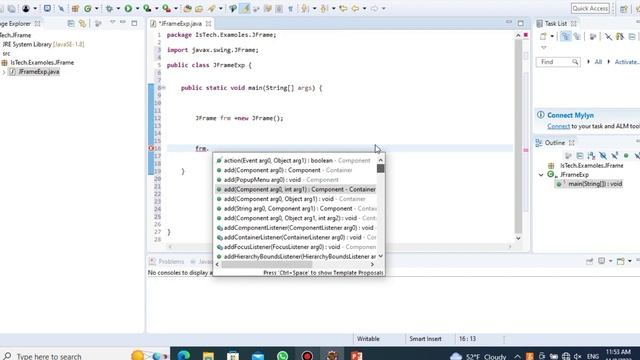
Task: Open New Task dropdown arrow in Task List
Action: pyautogui.click(x=552, y=36)
